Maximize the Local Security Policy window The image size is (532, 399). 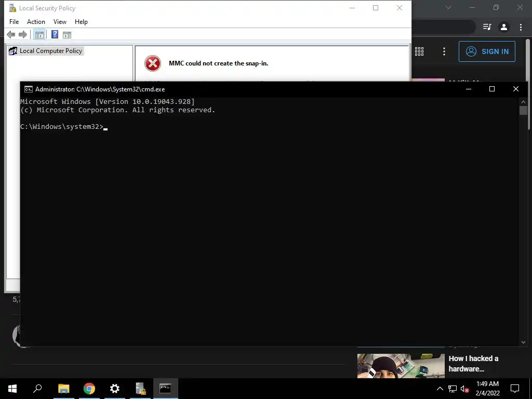pos(376,8)
